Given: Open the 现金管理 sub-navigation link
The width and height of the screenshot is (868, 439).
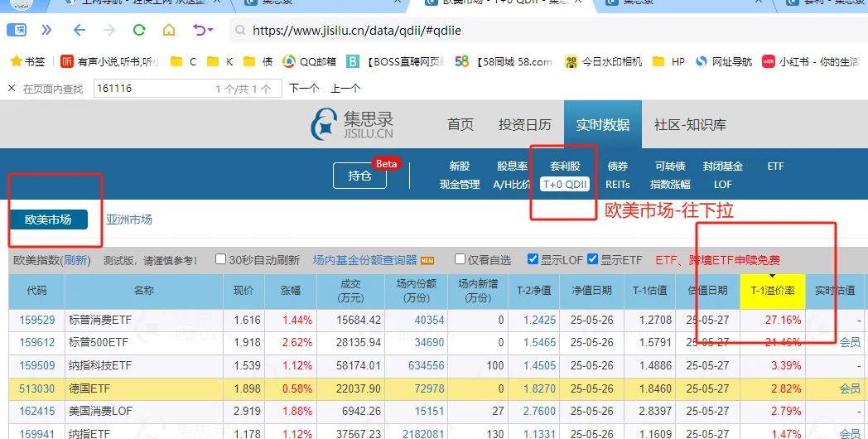Looking at the screenshot, I should click(460, 185).
